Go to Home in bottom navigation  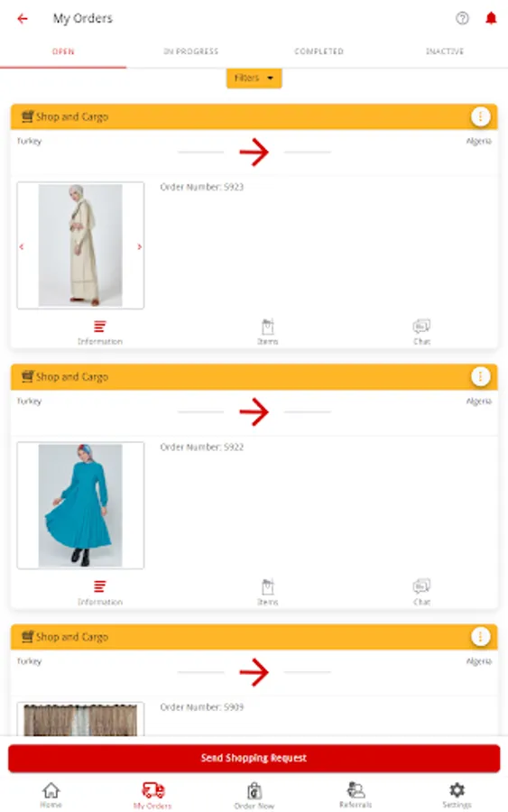[51, 795]
